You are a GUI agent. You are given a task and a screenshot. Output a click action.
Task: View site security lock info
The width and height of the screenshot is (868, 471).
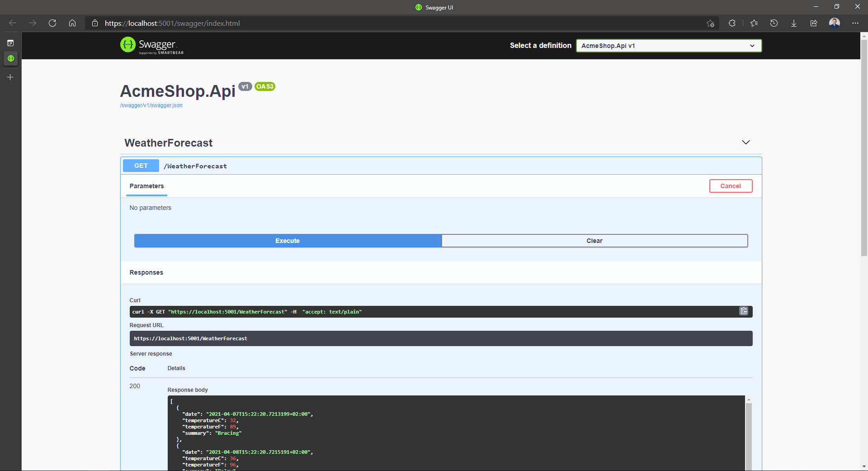coord(95,23)
